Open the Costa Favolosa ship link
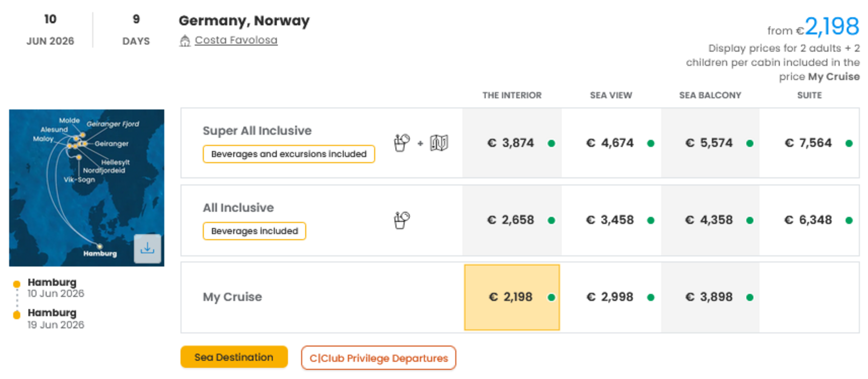Viewport: 868px width, 379px height. pyautogui.click(x=236, y=40)
